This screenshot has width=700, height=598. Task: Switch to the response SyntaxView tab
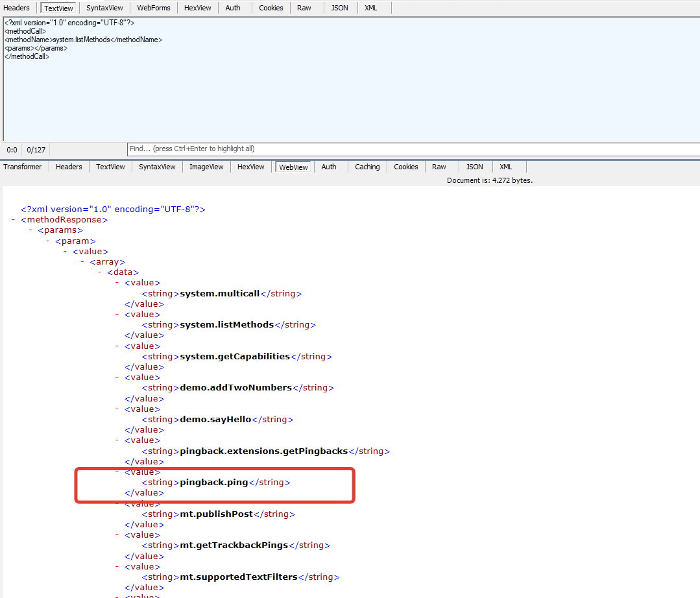coord(157,167)
